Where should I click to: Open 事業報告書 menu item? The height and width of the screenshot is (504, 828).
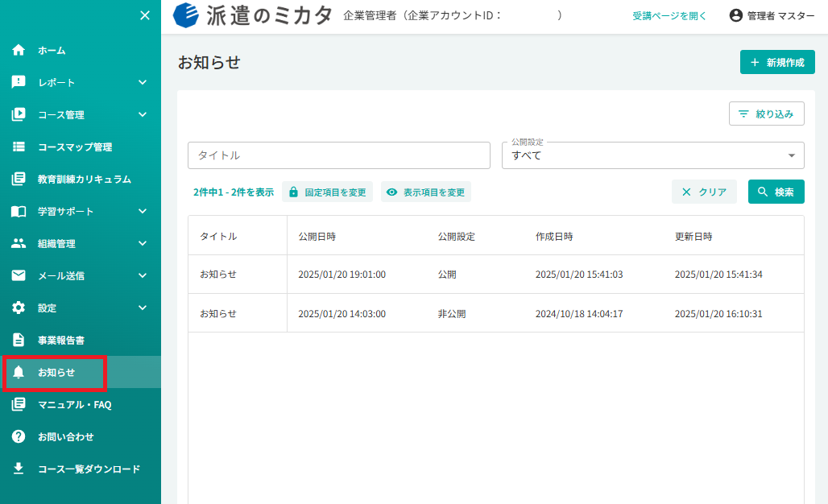coord(81,340)
